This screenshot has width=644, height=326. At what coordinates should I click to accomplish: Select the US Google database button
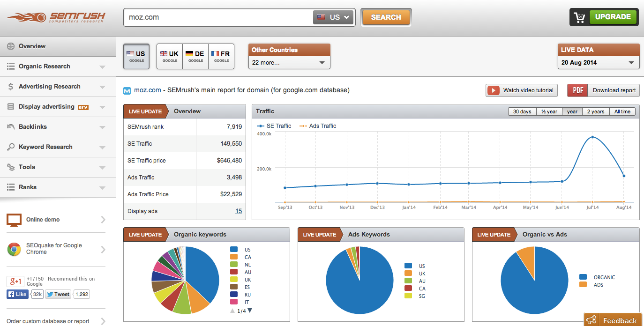[x=136, y=57]
